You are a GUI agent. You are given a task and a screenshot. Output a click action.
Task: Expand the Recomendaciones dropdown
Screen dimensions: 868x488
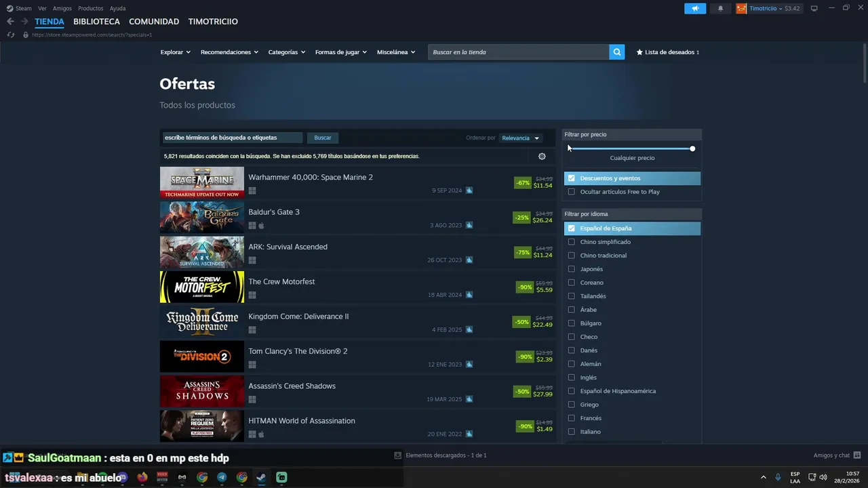229,52
